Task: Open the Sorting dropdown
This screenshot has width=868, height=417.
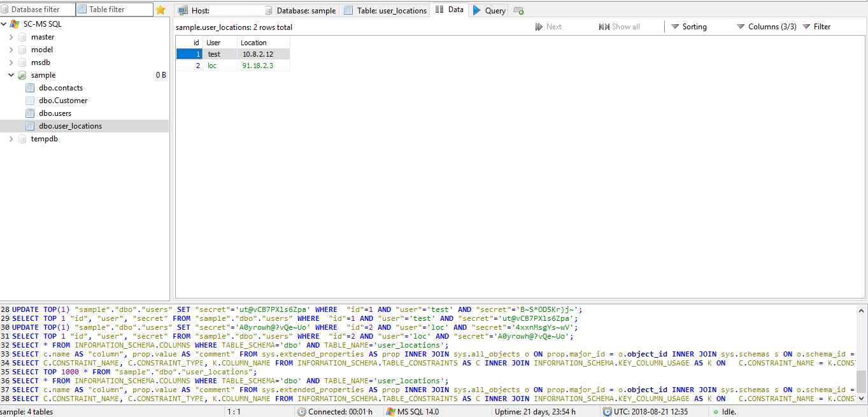Action: tap(689, 27)
